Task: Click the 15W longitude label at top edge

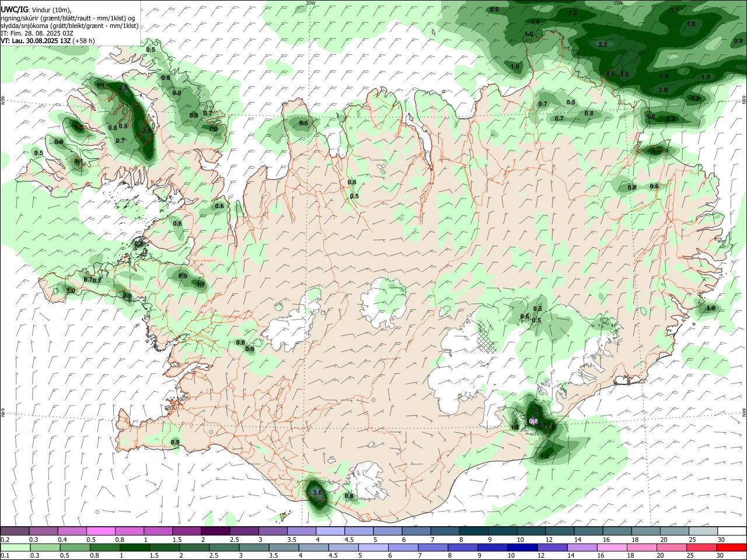Action: coord(617,3)
